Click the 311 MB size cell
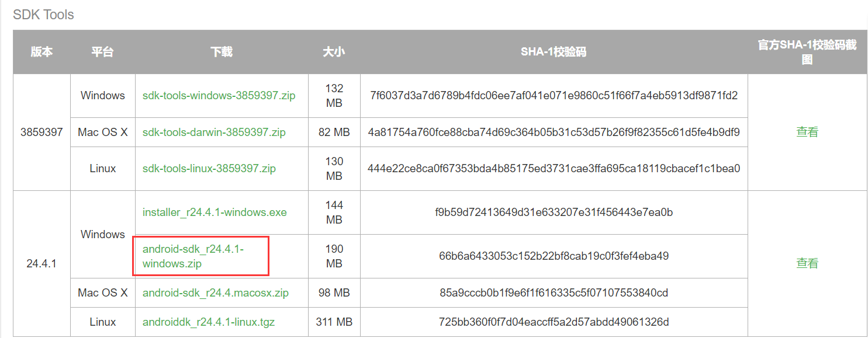Viewport: 868px width, 338px height. tap(334, 322)
